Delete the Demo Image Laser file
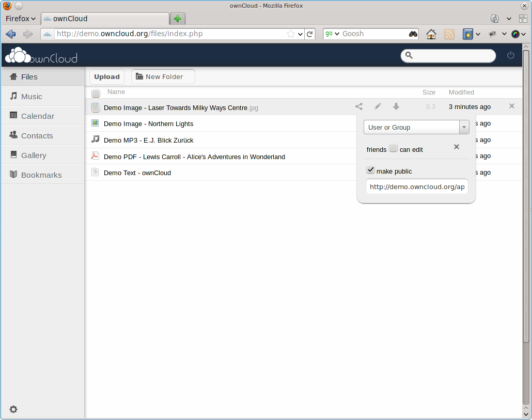Image resolution: width=532 pixels, height=420 pixels. click(x=512, y=106)
